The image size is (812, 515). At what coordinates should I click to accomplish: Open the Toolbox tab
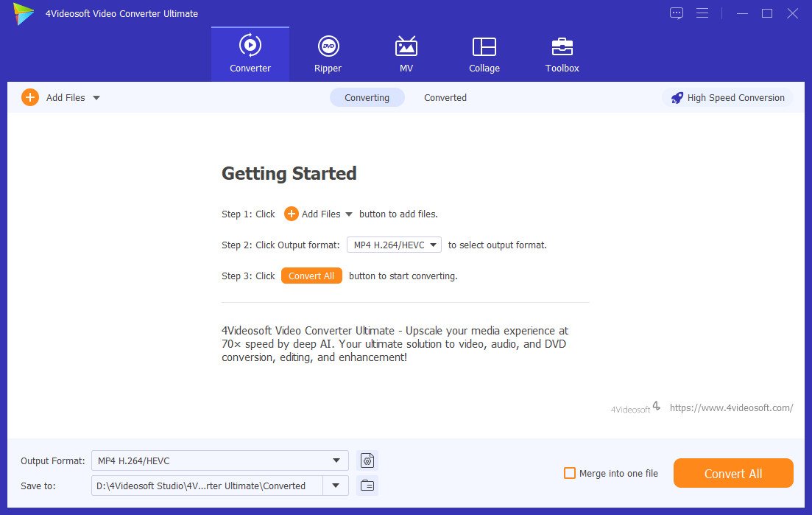562,54
